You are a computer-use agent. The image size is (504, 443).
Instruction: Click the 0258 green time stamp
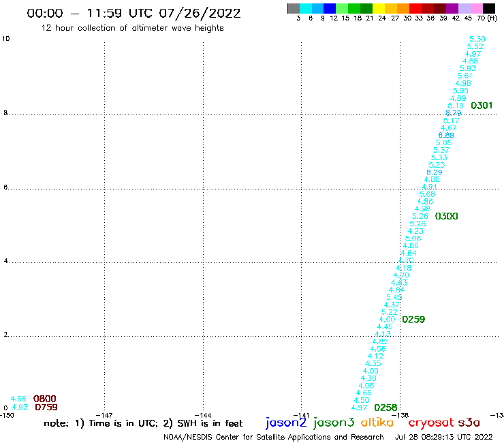coord(385,408)
